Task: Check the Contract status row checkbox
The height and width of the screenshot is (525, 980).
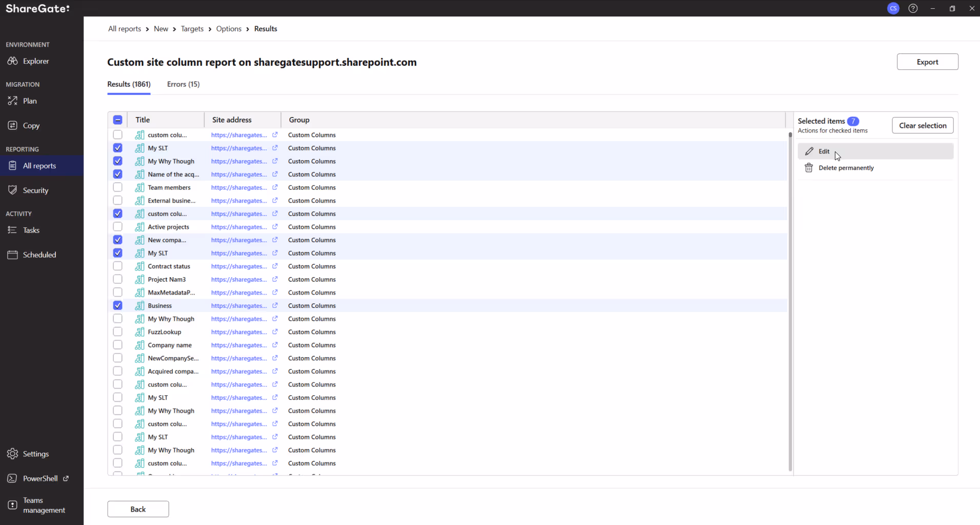Action: [117, 266]
